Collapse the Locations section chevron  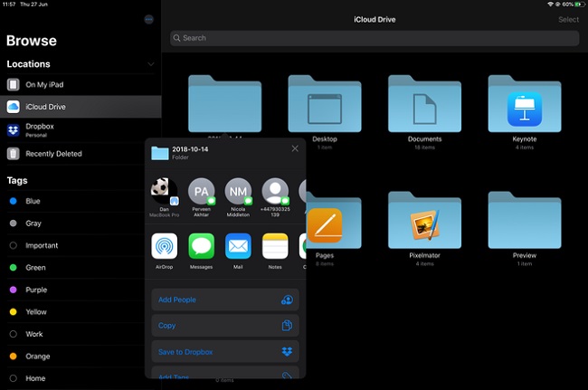151,64
